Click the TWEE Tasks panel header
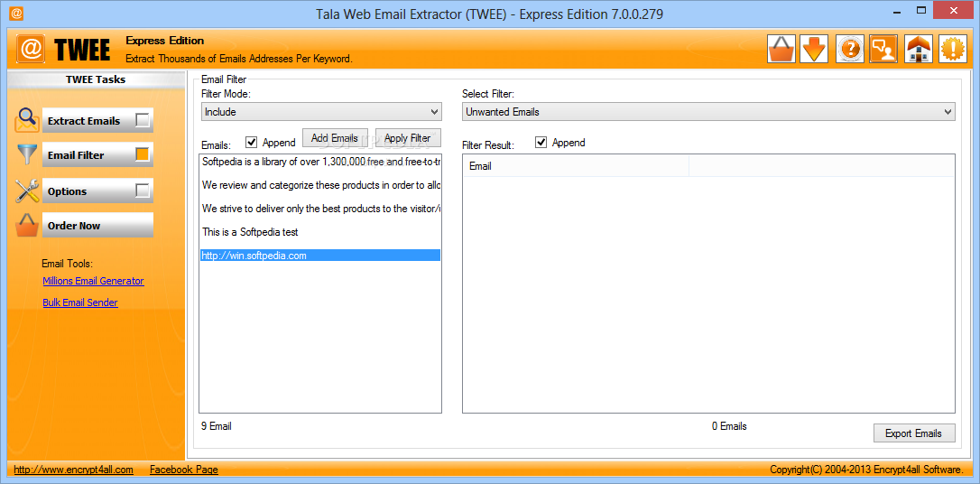The image size is (980, 484). [96, 79]
